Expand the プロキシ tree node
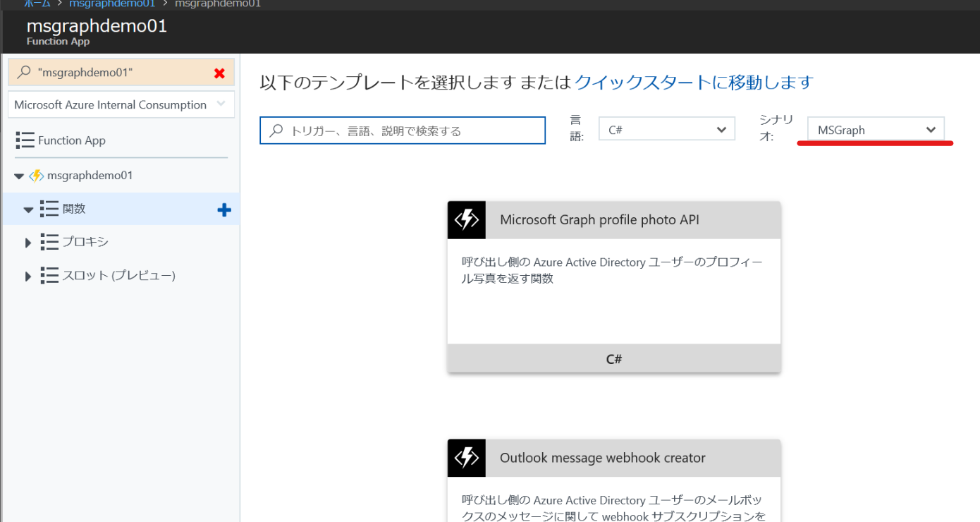Screen dimensions: 980x522 (x=27, y=242)
